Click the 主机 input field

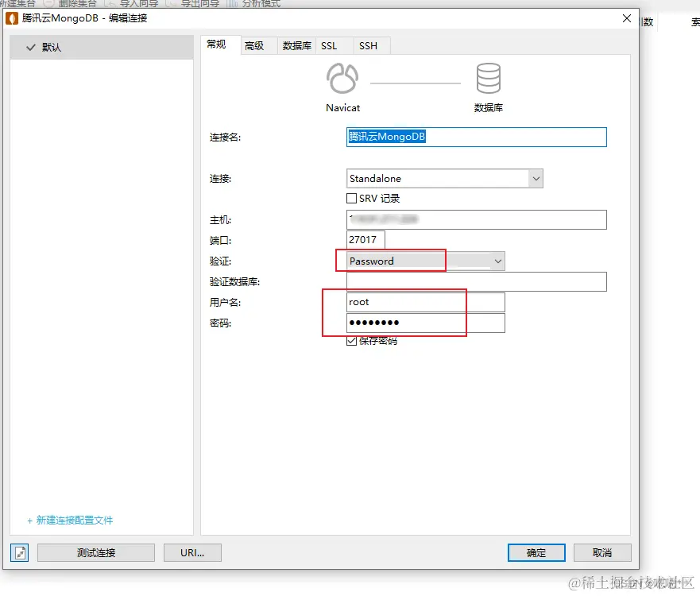coord(477,219)
